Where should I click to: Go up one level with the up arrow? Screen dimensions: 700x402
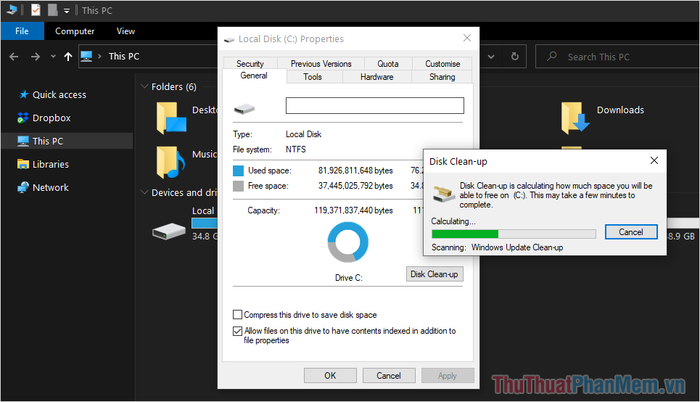point(68,57)
